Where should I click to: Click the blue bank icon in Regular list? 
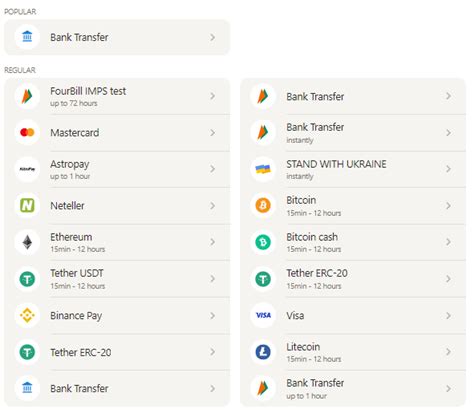pyautogui.click(x=27, y=389)
